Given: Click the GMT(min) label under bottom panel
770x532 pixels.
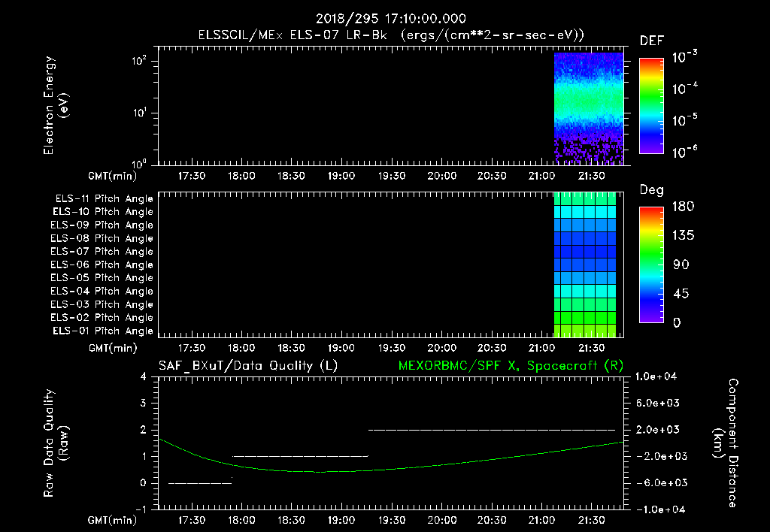Looking at the screenshot, I should pyautogui.click(x=113, y=520).
